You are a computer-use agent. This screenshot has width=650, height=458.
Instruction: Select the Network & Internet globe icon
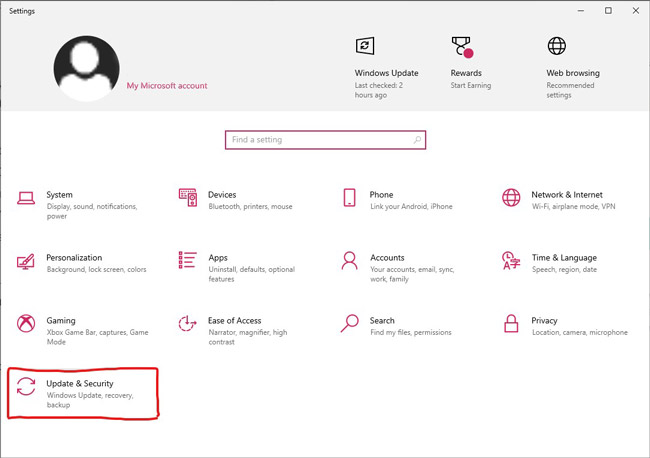[x=511, y=197]
